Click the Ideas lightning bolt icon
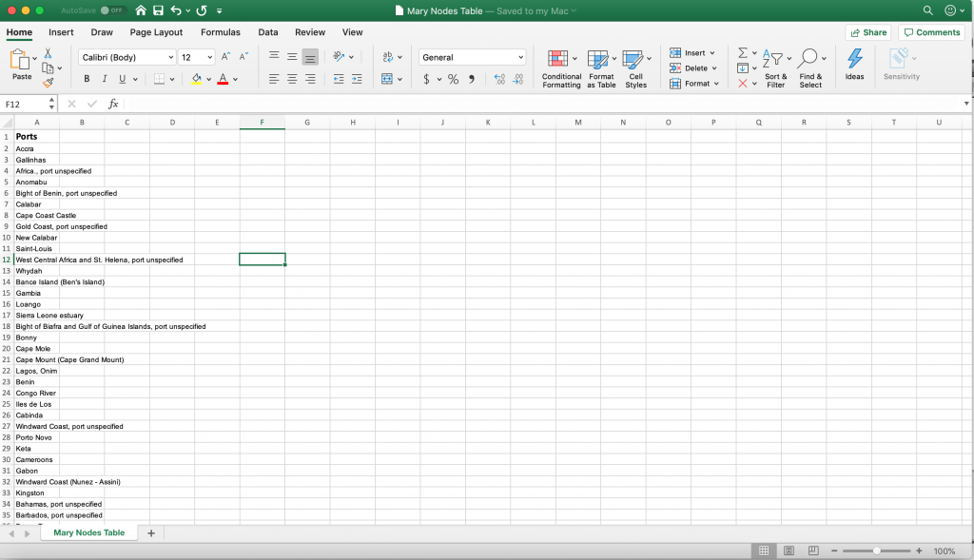The height and width of the screenshot is (560, 974). coord(854,65)
